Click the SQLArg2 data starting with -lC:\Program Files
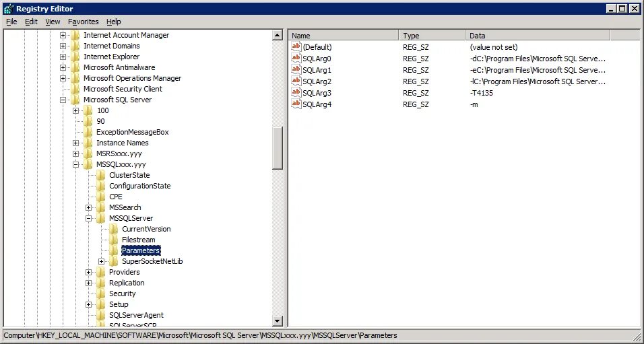This screenshot has height=344, width=644. (538, 81)
